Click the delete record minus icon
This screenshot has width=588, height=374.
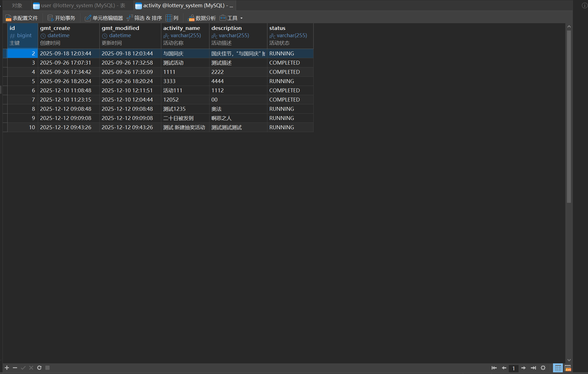pos(15,368)
